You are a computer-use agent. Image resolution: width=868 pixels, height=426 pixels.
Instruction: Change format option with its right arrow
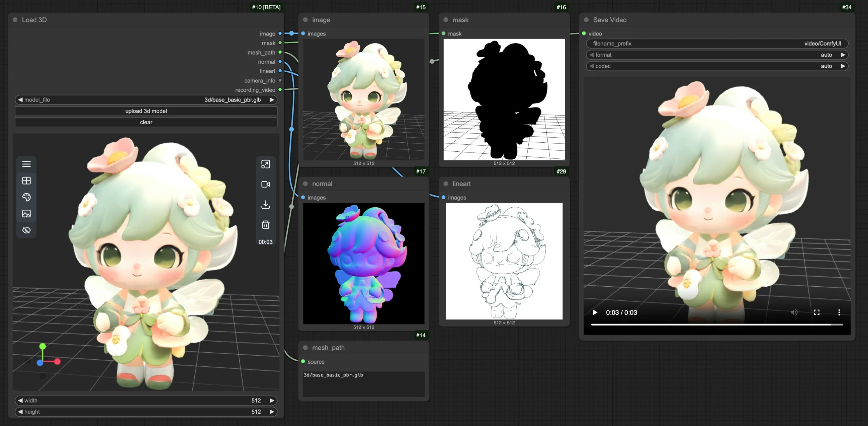[843, 55]
